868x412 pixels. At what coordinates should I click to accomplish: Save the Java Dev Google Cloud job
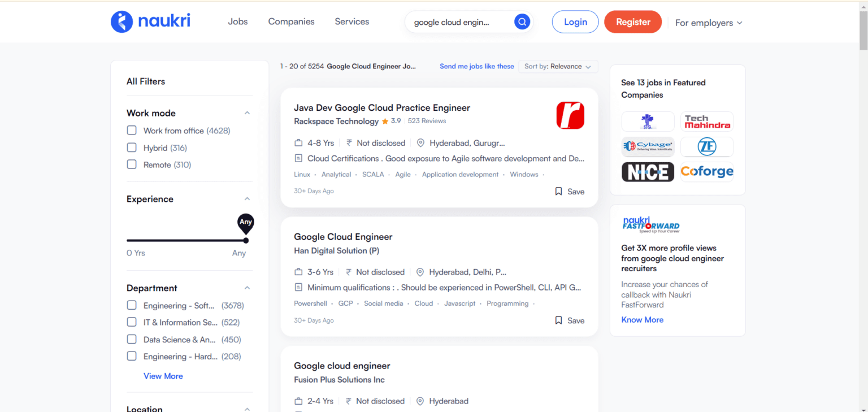569,191
